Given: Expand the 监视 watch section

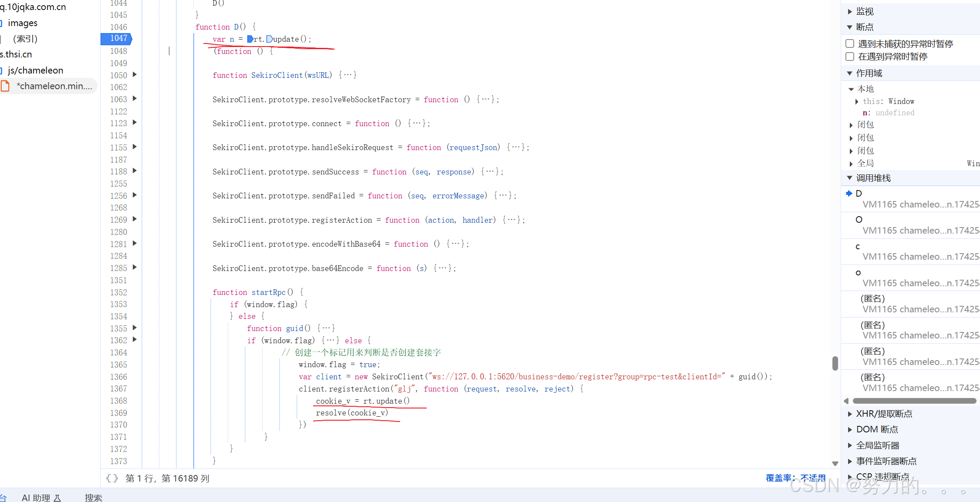Looking at the screenshot, I should point(849,11).
